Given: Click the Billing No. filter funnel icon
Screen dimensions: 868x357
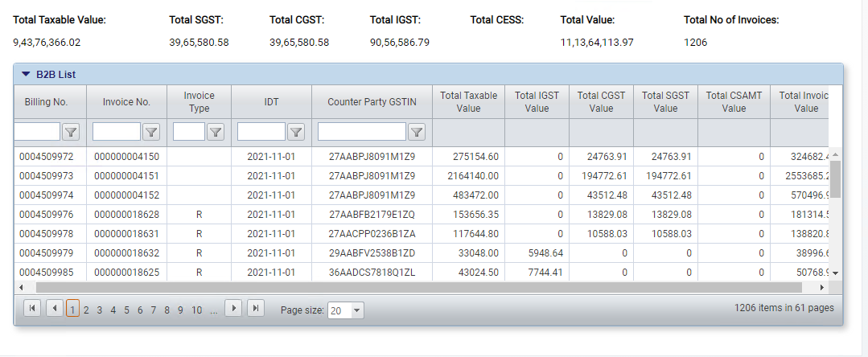Looking at the screenshot, I should [x=70, y=132].
